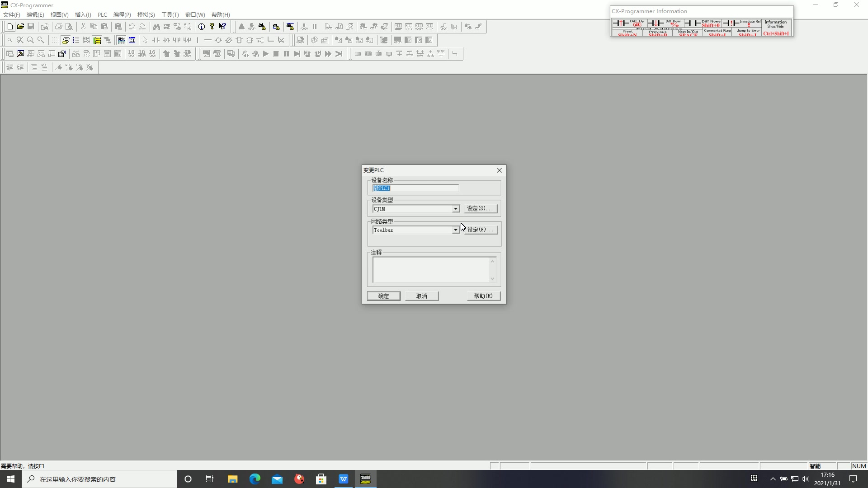Screen dimensions: 868x488
Task: Click the taskbar search box
Action: point(99,479)
